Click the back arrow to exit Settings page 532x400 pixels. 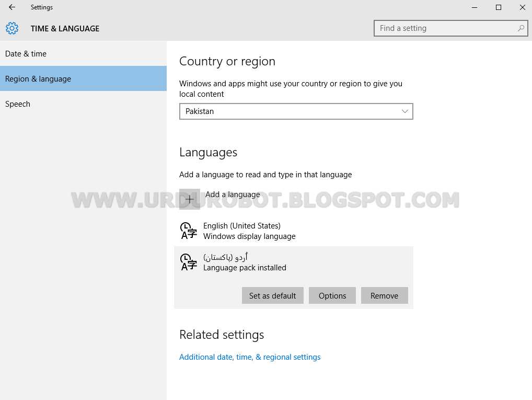[x=11, y=7]
